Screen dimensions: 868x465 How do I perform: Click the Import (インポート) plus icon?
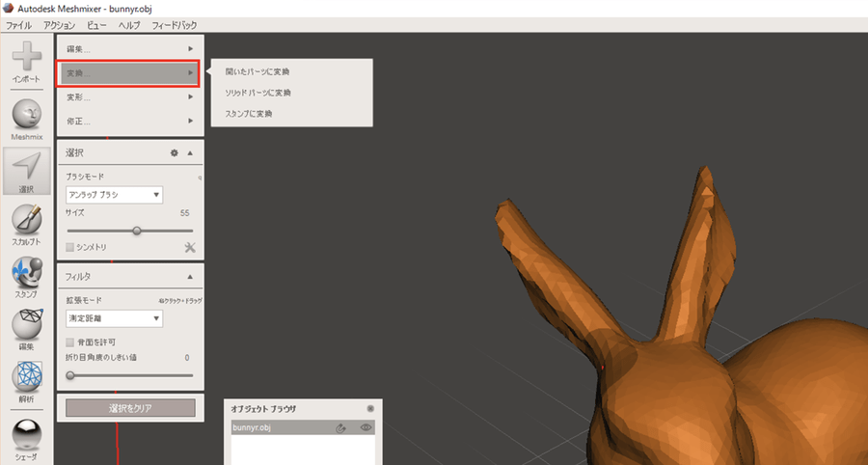(27, 56)
